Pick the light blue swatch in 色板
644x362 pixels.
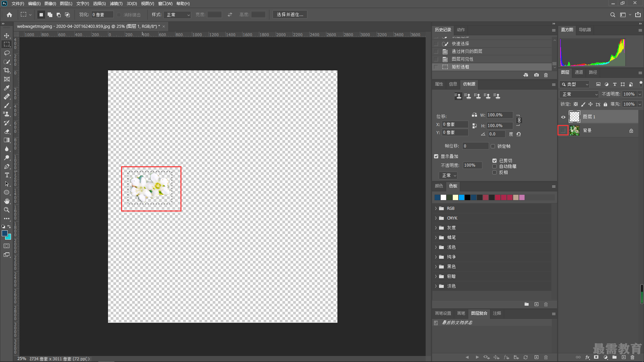(462, 197)
